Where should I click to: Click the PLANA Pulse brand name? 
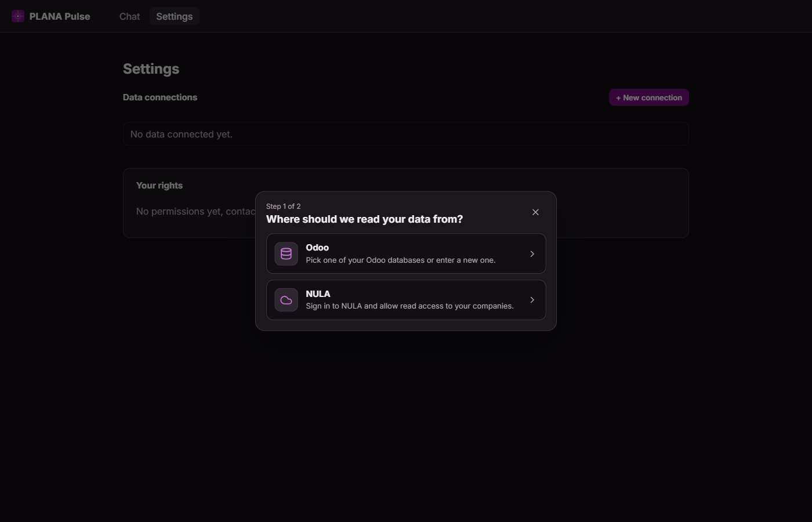[x=60, y=16]
